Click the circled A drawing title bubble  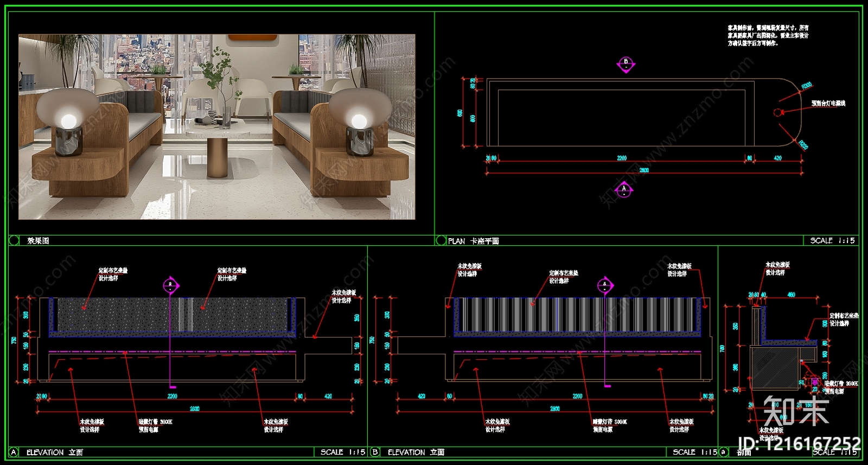(14, 452)
